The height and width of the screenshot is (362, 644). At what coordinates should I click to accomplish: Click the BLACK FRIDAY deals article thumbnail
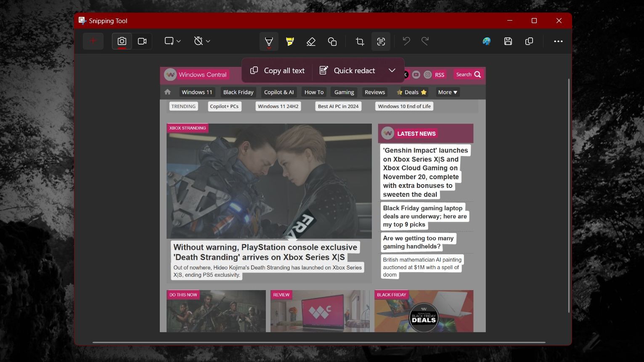tap(424, 311)
